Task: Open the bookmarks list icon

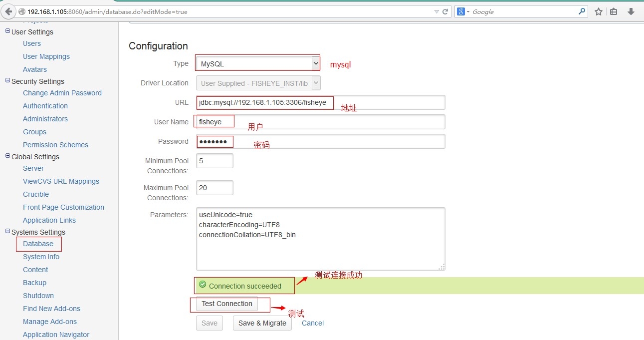Action: [x=614, y=11]
